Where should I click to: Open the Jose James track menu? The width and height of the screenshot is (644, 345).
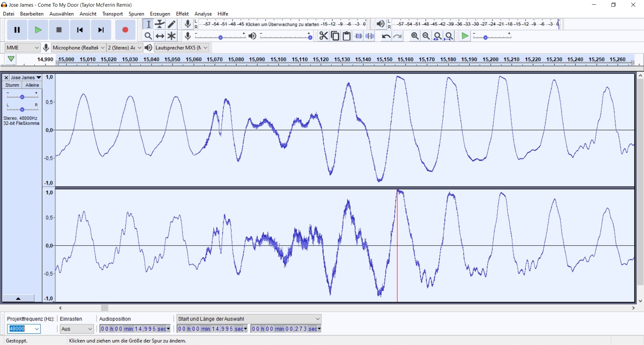point(25,77)
